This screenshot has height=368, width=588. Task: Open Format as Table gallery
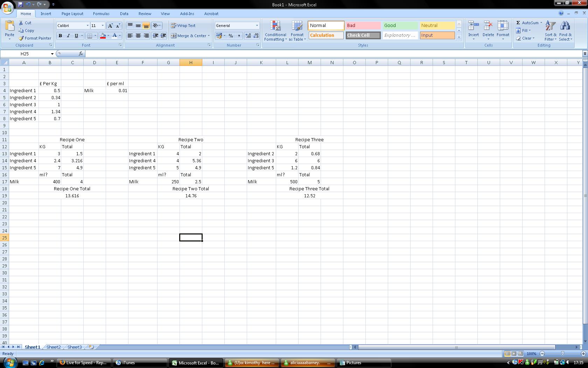297,31
